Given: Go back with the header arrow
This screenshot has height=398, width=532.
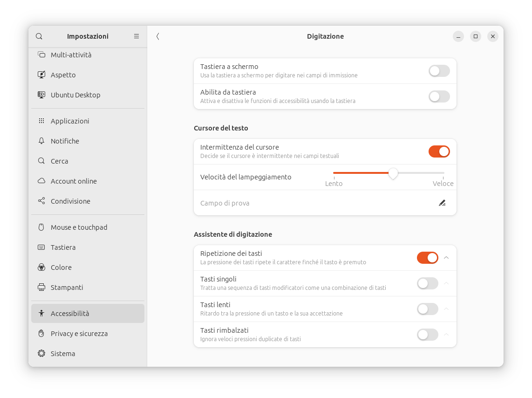Looking at the screenshot, I should (x=158, y=36).
